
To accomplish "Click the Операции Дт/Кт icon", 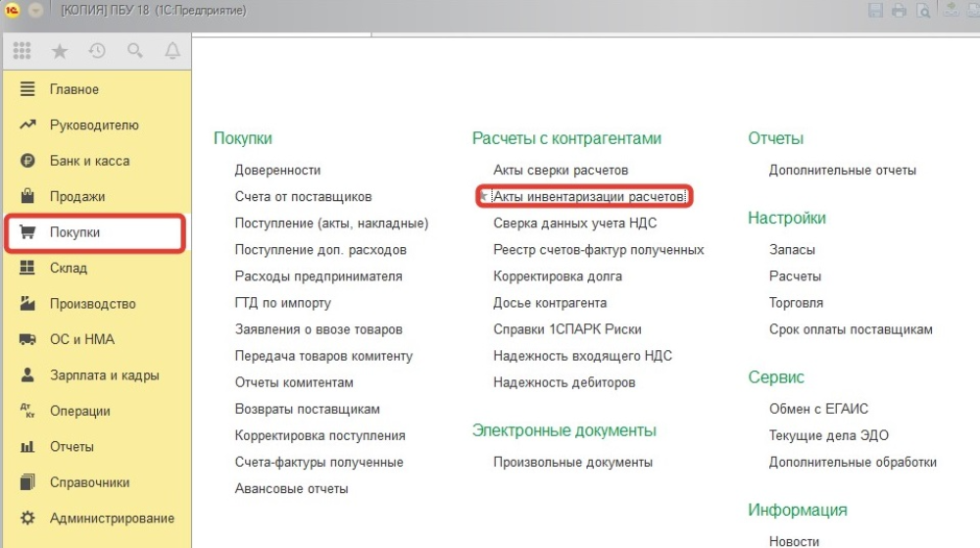I will [x=27, y=411].
